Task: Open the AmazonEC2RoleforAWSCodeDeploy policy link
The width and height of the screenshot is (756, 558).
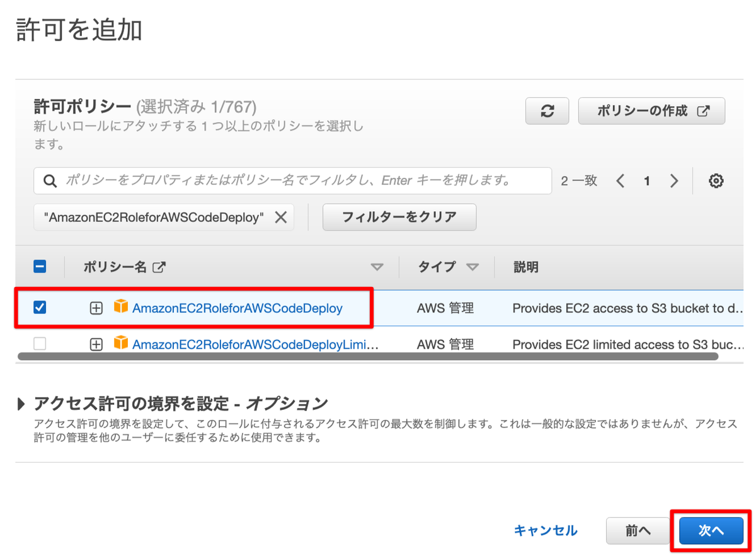Action: tap(238, 308)
